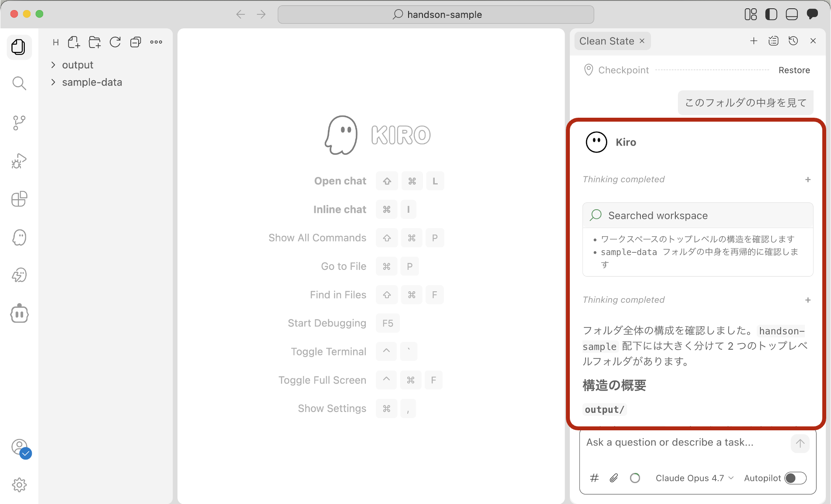Close the Clean State tab
Viewport: 831px width, 504px height.
click(642, 41)
